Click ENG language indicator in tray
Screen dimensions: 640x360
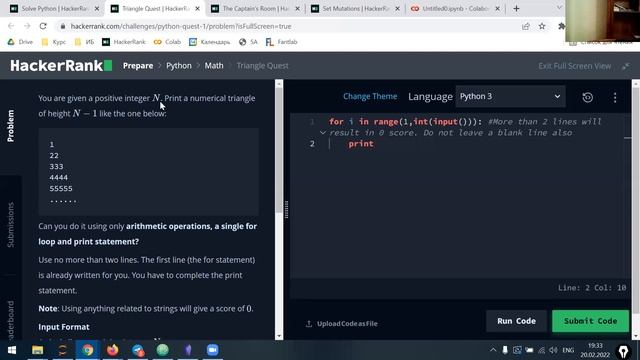[x=568, y=350]
